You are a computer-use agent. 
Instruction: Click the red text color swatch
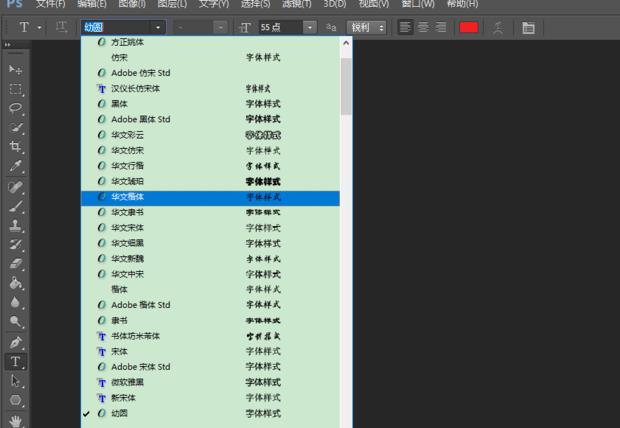(469, 27)
